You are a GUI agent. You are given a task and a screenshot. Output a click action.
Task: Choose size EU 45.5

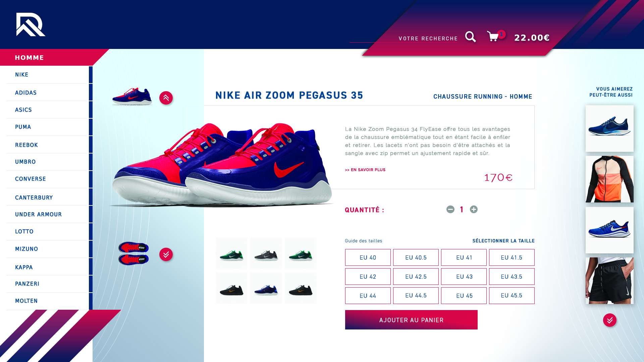coord(512,296)
